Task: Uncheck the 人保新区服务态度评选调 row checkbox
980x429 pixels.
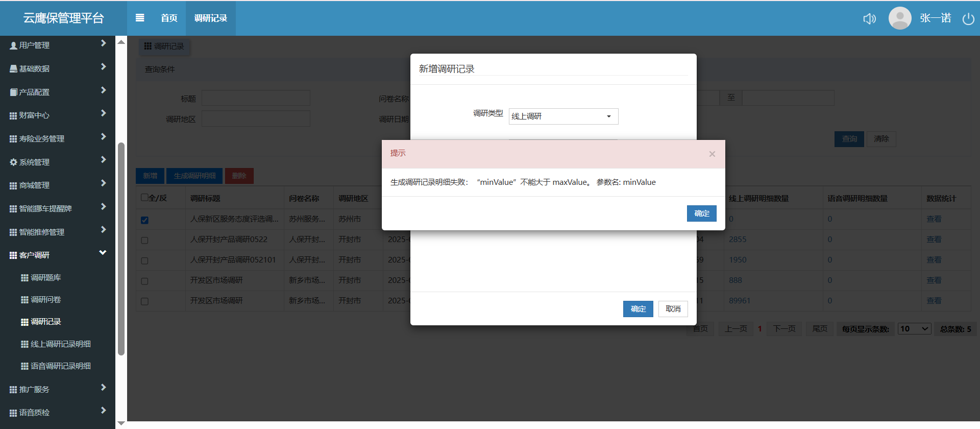Action: tap(144, 220)
